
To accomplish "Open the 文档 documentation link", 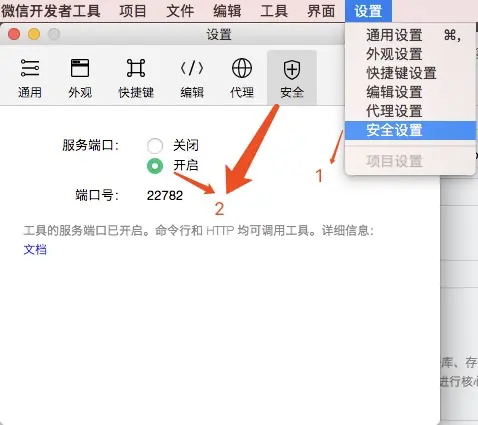I will click(x=35, y=249).
